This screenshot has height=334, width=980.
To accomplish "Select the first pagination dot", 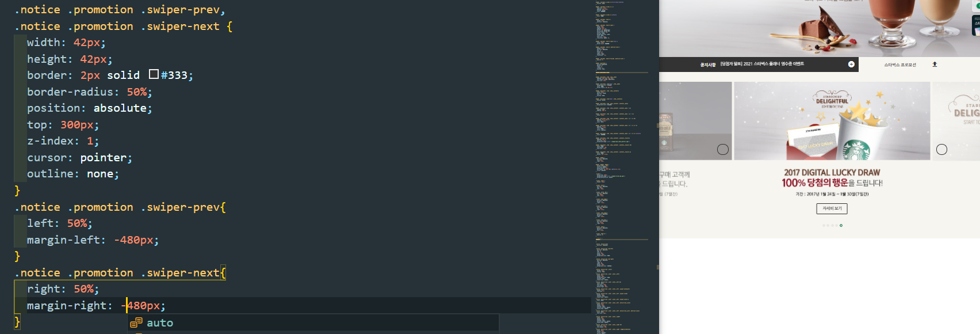I will point(824,225).
